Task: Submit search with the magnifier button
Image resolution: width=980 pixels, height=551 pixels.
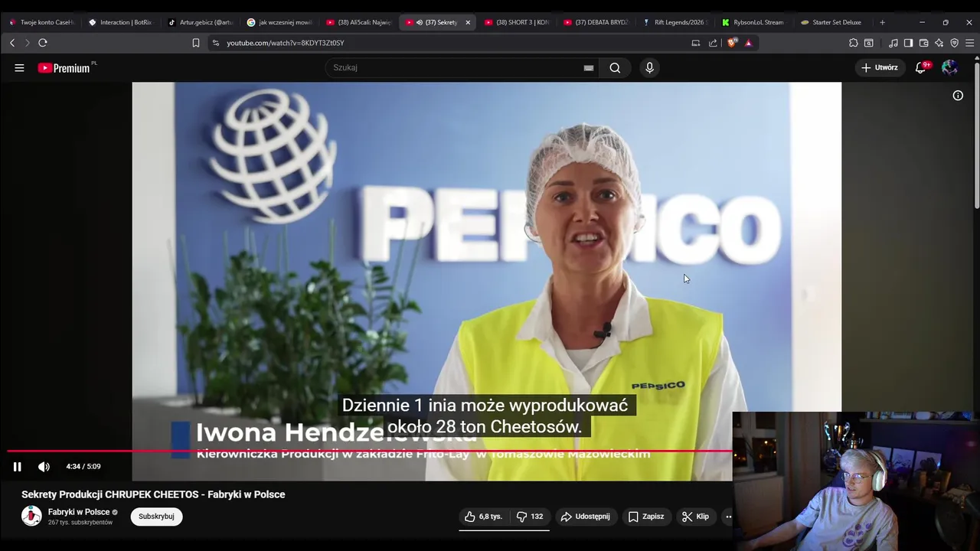Action: [x=615, y=67]
